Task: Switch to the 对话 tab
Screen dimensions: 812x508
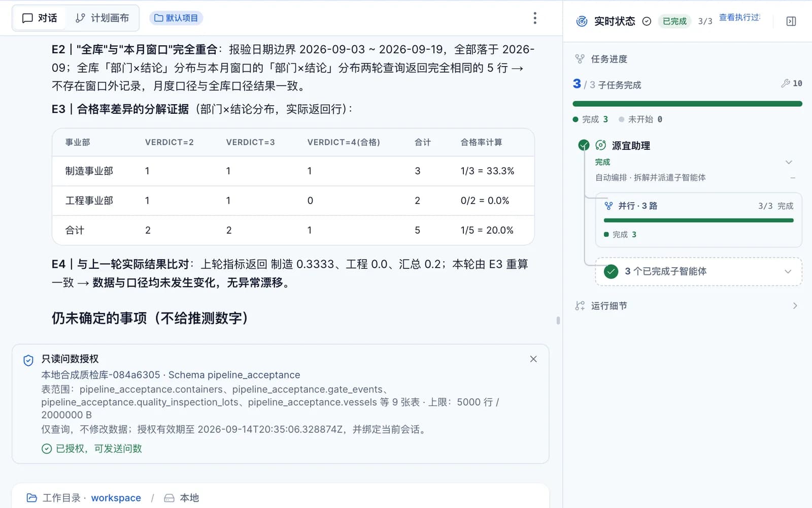Action: (x=40, y=18)
